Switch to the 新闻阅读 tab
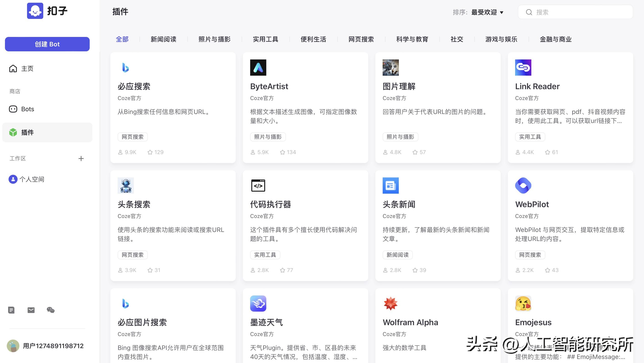Screen dimensions: 644x363 pyautogui.click(x=164, y=39)
